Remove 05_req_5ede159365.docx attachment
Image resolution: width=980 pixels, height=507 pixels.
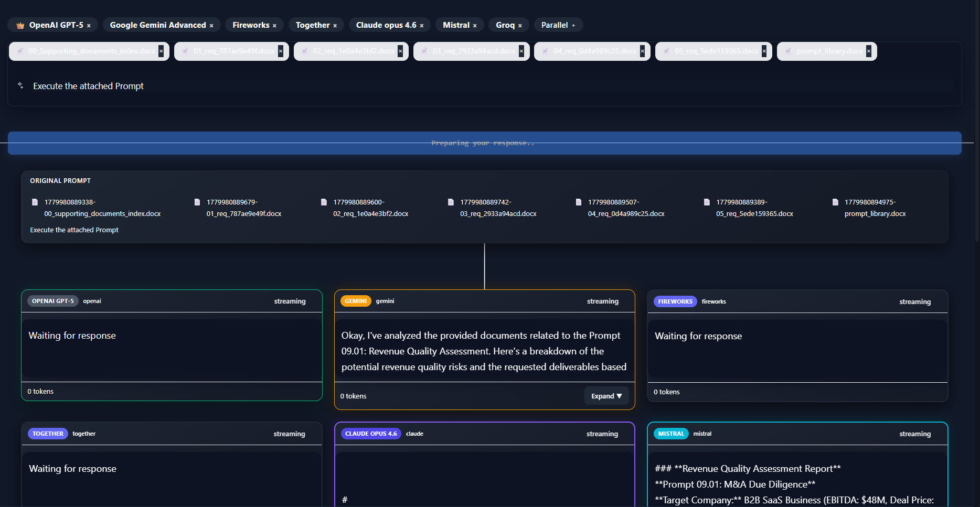point(764,51)
